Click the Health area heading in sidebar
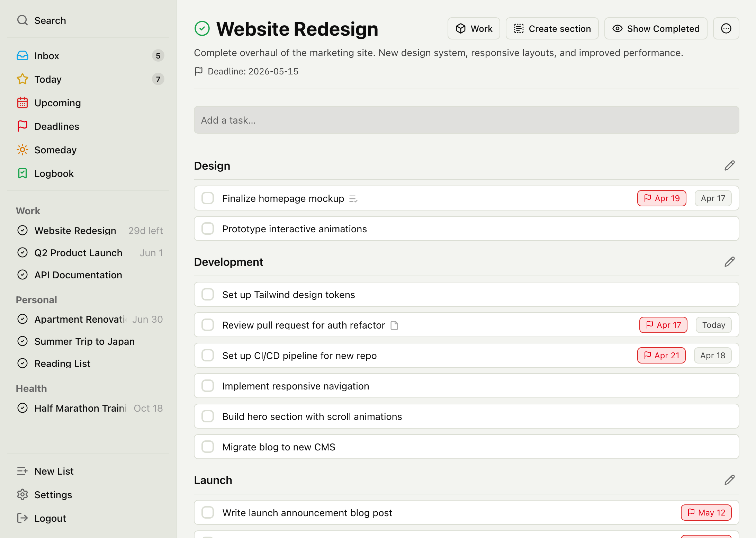Screen dimensions: 756x538 click(31, 388)
